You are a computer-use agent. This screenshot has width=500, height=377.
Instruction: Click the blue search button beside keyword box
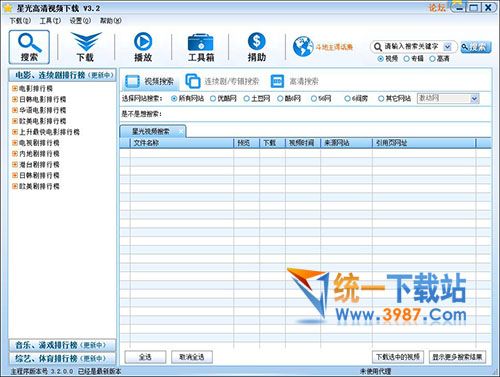click(476, 47)
